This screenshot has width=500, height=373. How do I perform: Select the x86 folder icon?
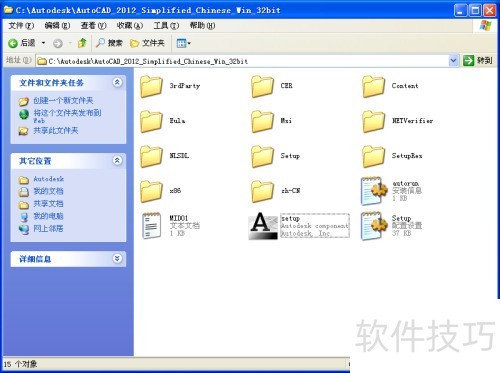[x=151, y=191]
